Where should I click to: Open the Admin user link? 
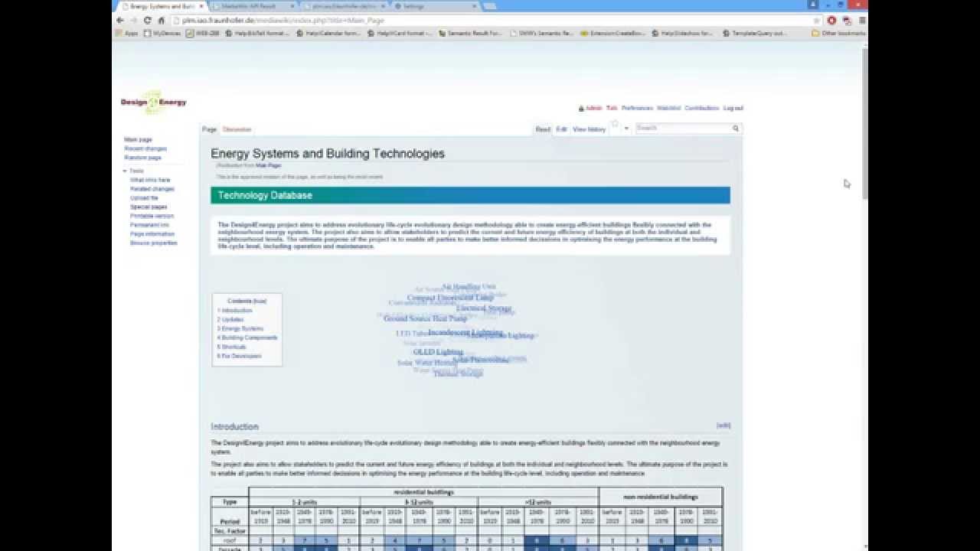[x=593, y=109]
